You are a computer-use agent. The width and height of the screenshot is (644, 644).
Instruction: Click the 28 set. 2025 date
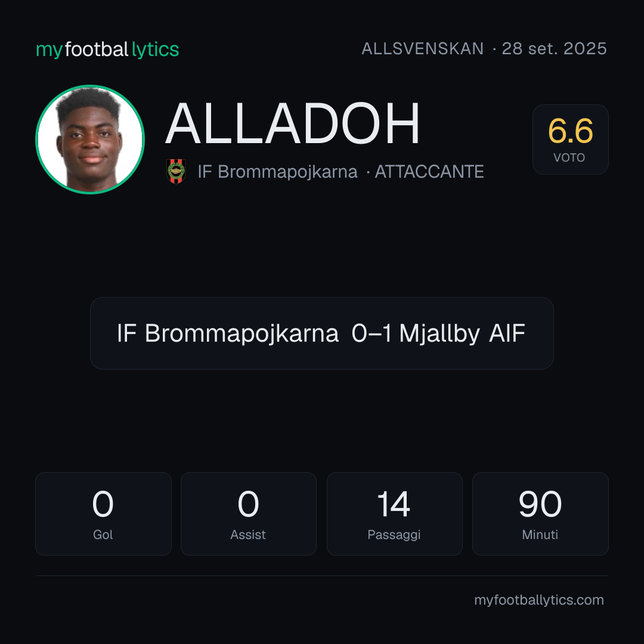point(554,49)
